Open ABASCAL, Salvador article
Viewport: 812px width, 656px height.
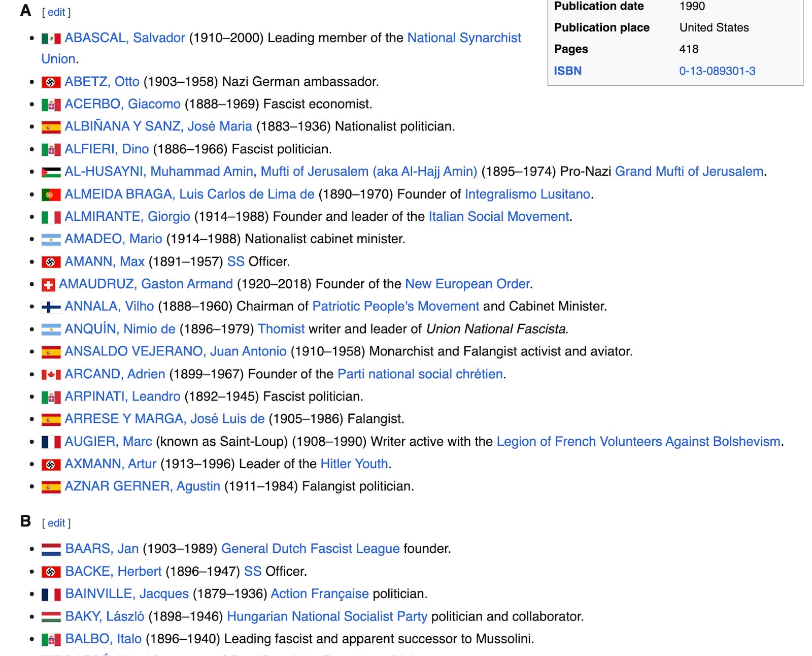[x=125, y=38]
